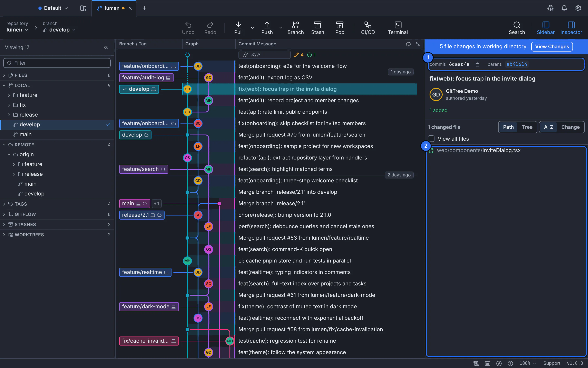Viewport: 588px width, 368px height.
Task: Click the bug report icon in top bar
Action: coord(550,8)
